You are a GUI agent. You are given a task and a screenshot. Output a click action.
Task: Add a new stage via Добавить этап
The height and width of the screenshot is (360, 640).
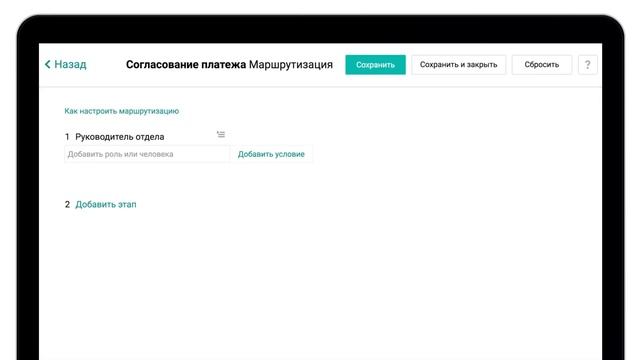pyautogui.click(x=106, y=204)
